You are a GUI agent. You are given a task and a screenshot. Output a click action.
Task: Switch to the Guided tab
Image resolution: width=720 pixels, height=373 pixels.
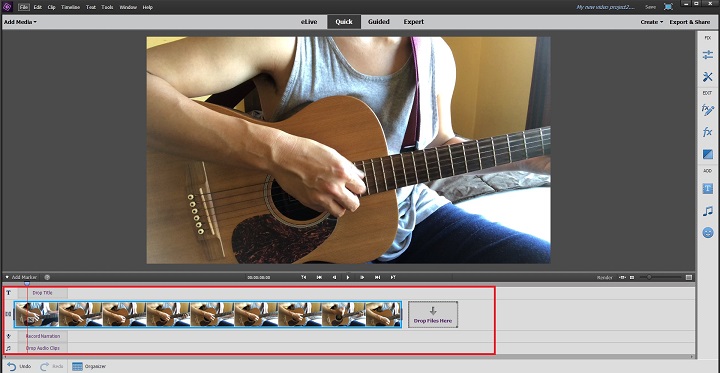click(379, 22)
